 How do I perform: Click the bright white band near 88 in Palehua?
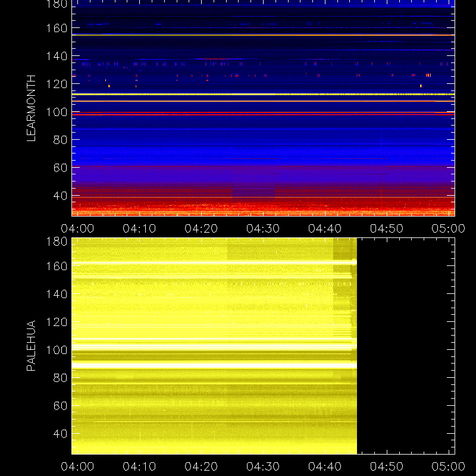tap(214, 365)
